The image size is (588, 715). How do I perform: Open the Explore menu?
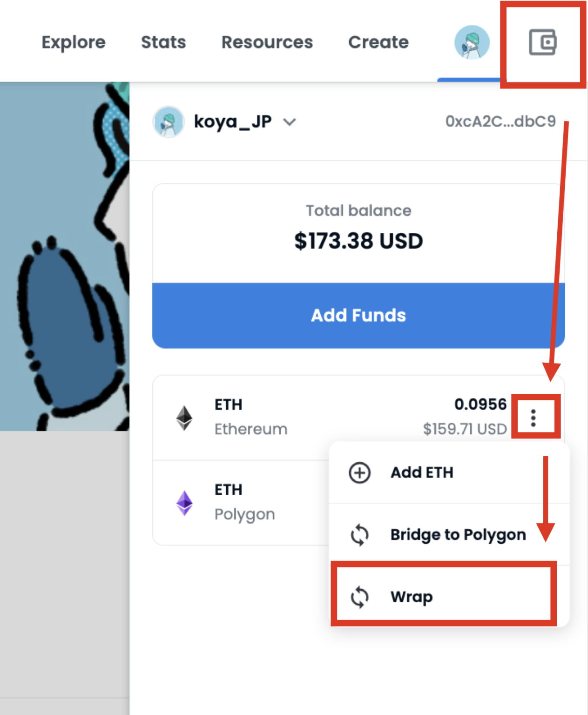coord(74,42)
